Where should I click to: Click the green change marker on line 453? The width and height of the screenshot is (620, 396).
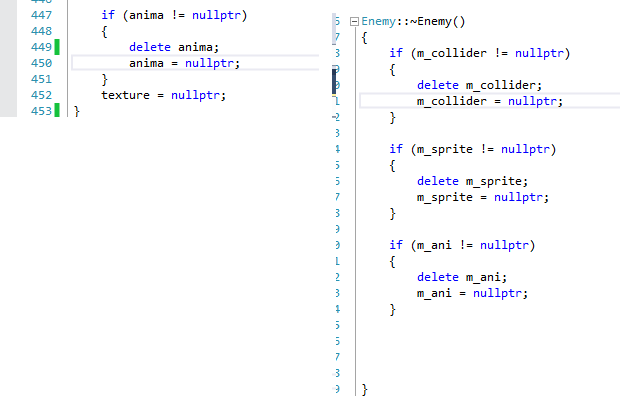coord(57,110)
